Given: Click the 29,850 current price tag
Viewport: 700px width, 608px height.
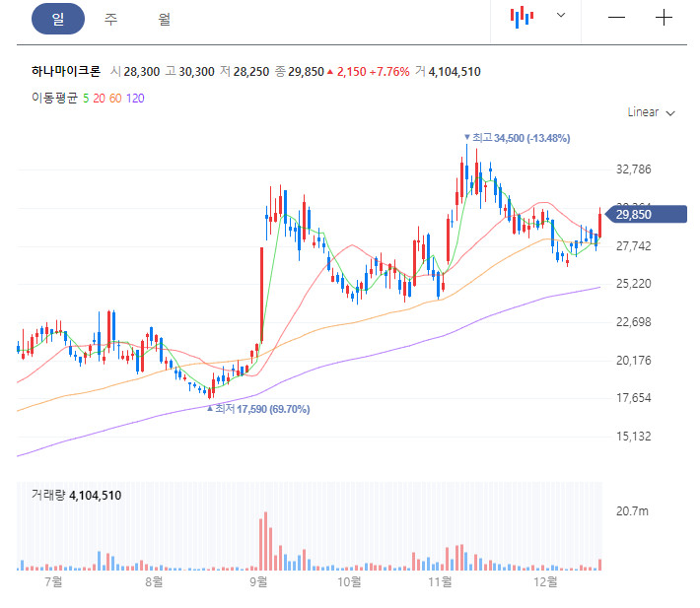Looking at the screenshot, I should (647, 215).
